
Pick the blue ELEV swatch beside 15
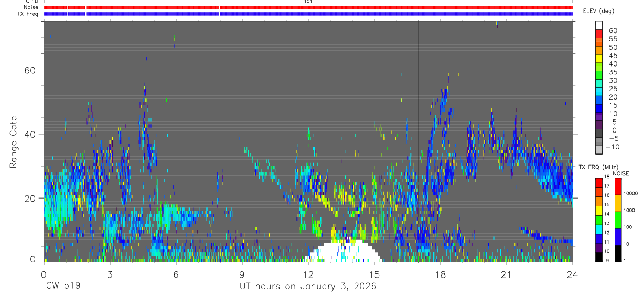pyautogui.click(x=599, y=108)
